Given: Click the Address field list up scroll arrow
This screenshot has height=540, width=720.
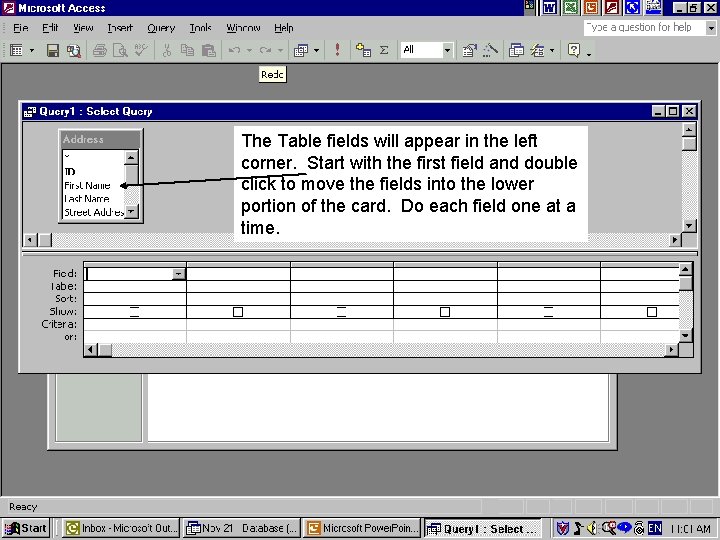Looking at the screenshot, I should [131, 158].
